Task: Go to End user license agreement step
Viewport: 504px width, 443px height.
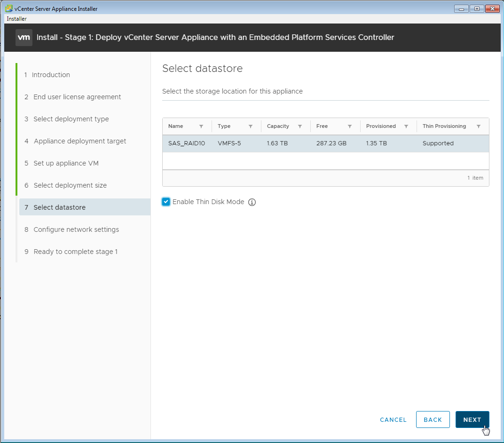Action: click(77, 97)
